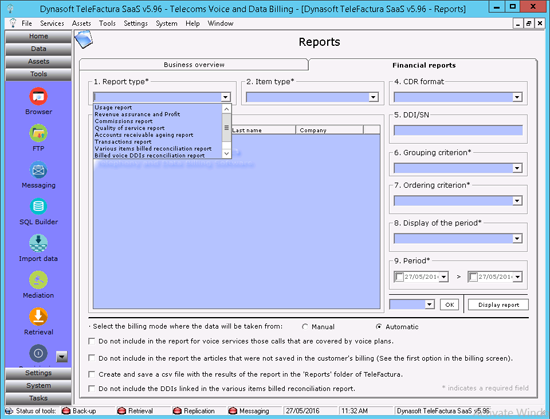Click the lightbulb icon in title bar
This screenshot has width=550, height=419.
[10, 8]
